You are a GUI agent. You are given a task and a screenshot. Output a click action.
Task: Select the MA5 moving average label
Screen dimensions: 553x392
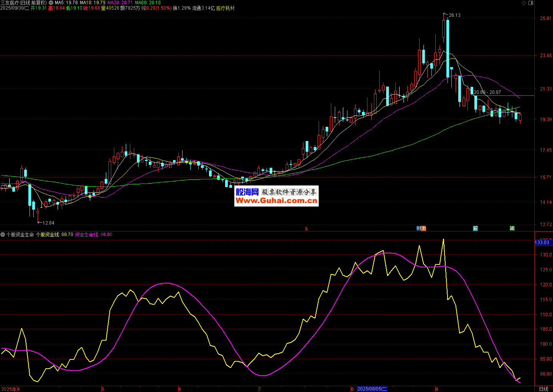tap(66, 3)
